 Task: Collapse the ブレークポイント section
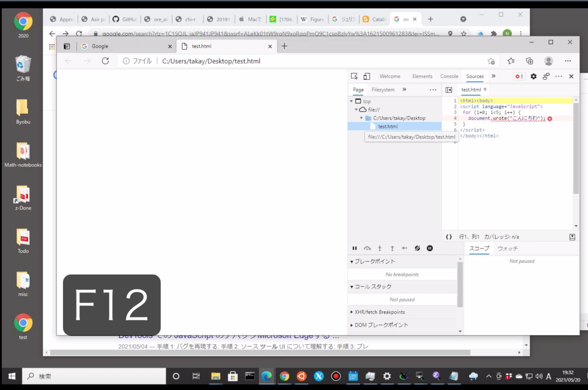(x=352, y=262)
